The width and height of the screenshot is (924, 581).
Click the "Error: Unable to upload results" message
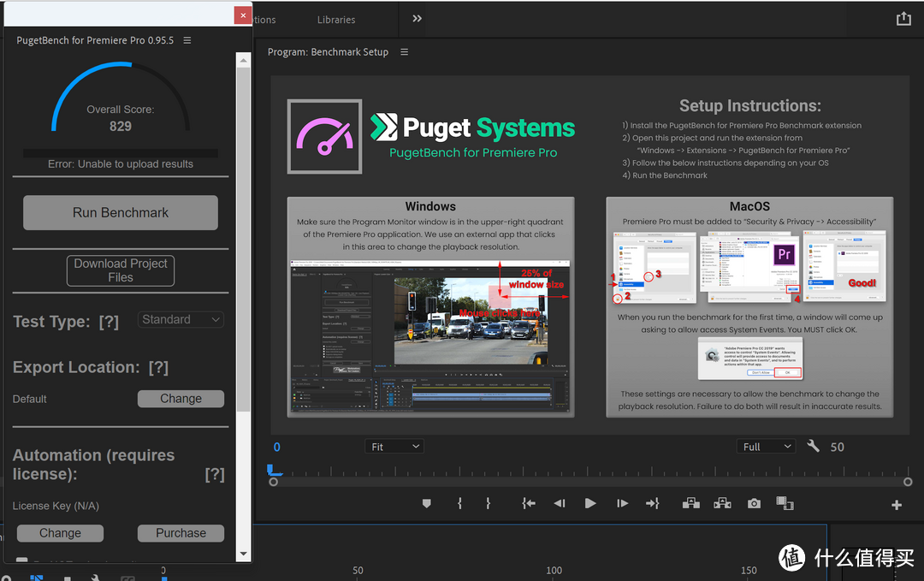pos(121,163)
